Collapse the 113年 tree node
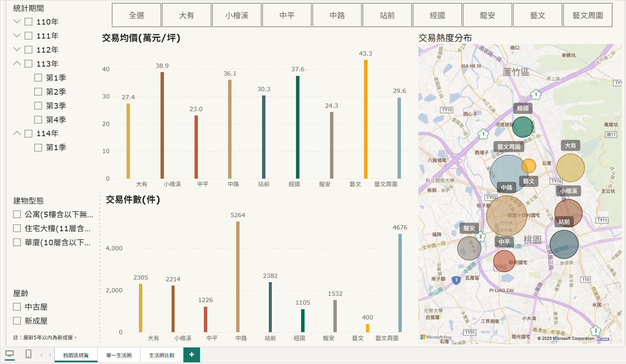The image size is (626, 364). click(x=17, y=64)
